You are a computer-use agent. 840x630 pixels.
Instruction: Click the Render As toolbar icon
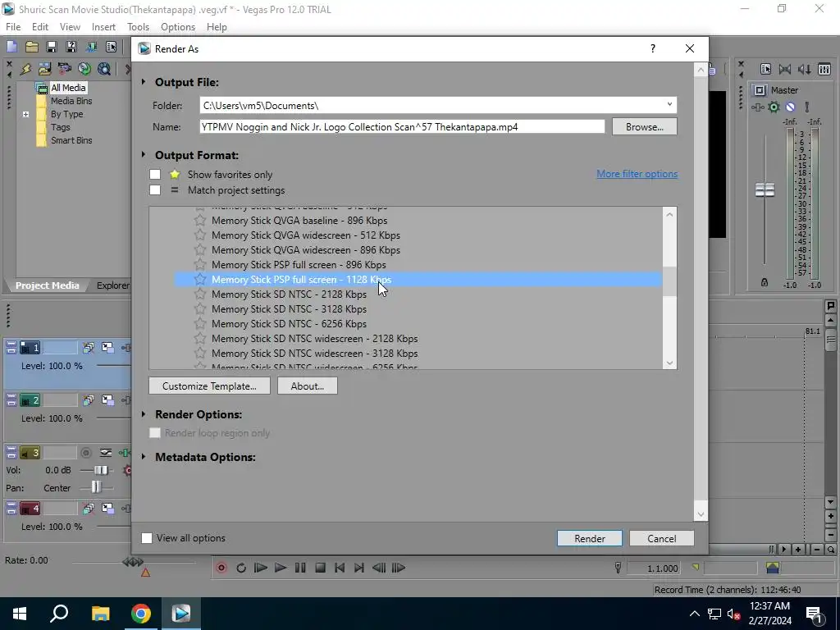(91, 47)
